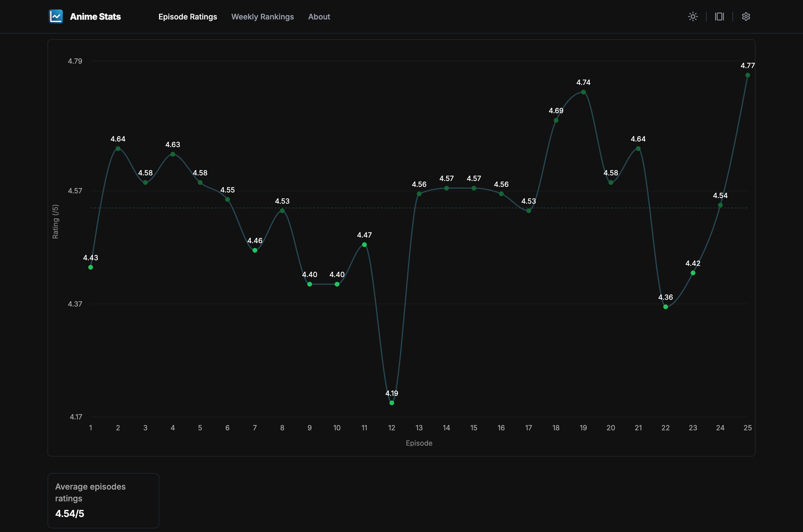This screenshot has height=532, width=803.
Task: Select the episode 7 point rated 4.46
Action: [x=255, y=251]
